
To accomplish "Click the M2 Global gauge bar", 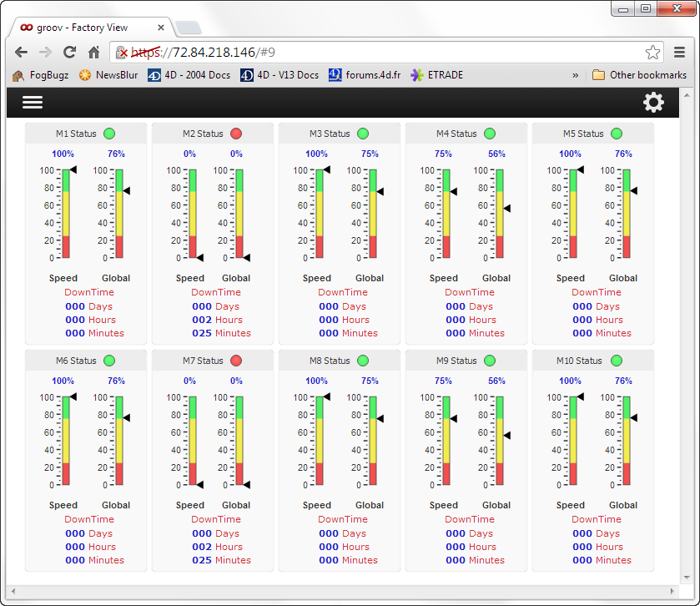I will pos(239,214).
